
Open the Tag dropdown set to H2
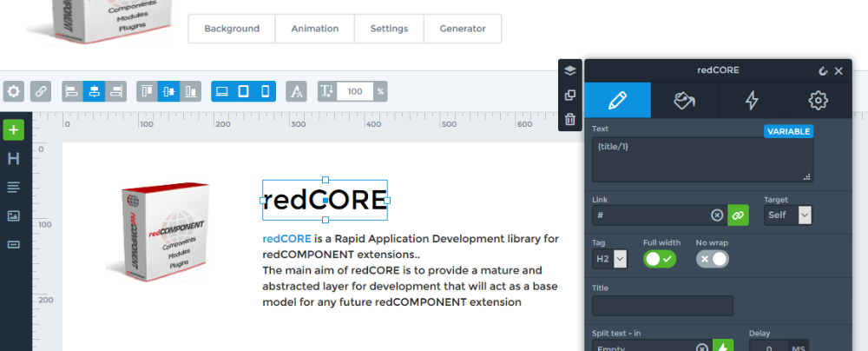(x=609, y=258)
